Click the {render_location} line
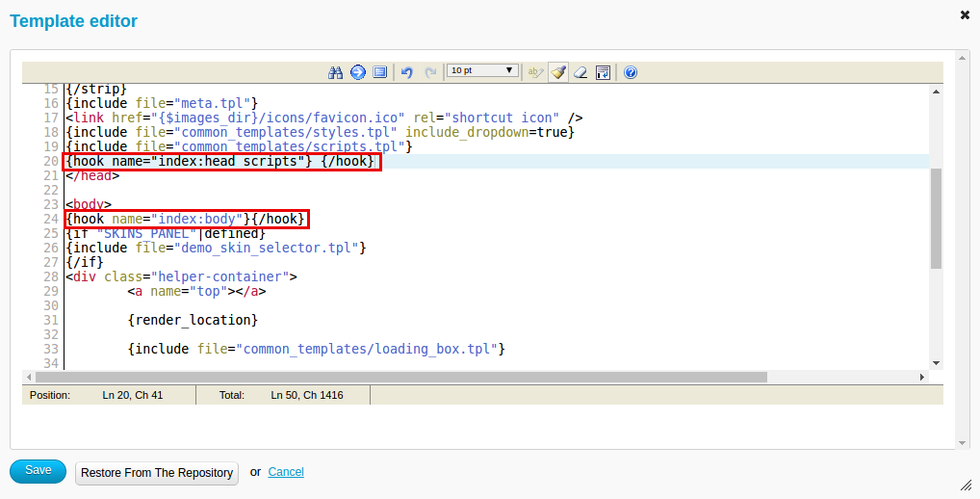The height and width of the screenshot is (499, 980). click(193, 320)
